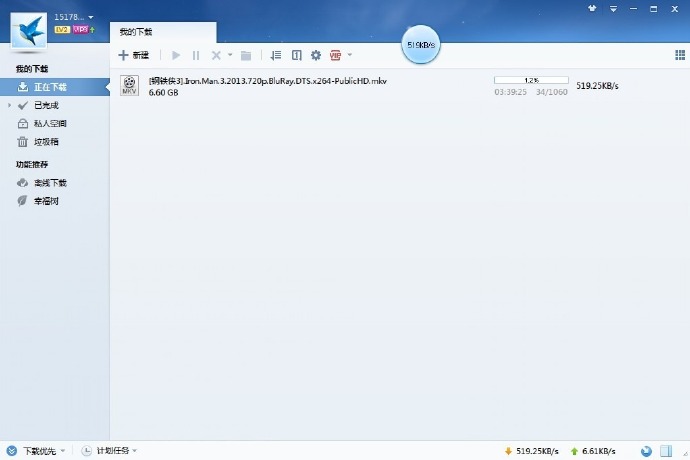Open the 下载优先 mode menu in status bar

[36, 451]
